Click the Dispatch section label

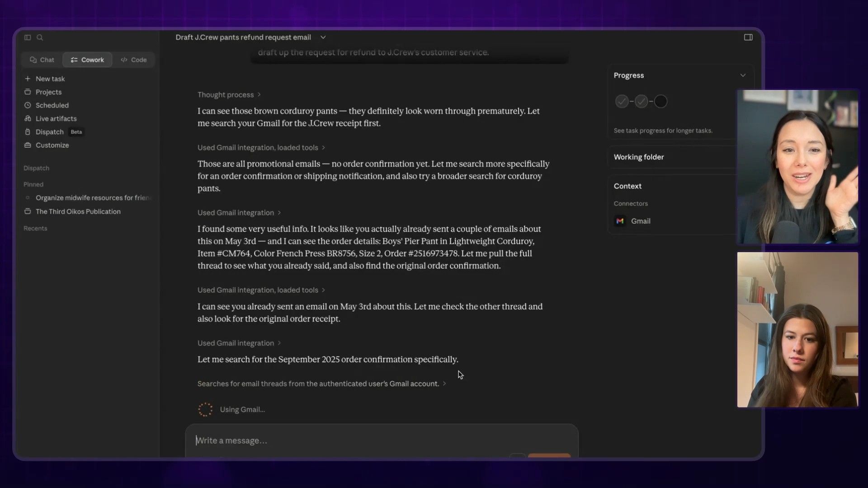(x=36, y=168)
